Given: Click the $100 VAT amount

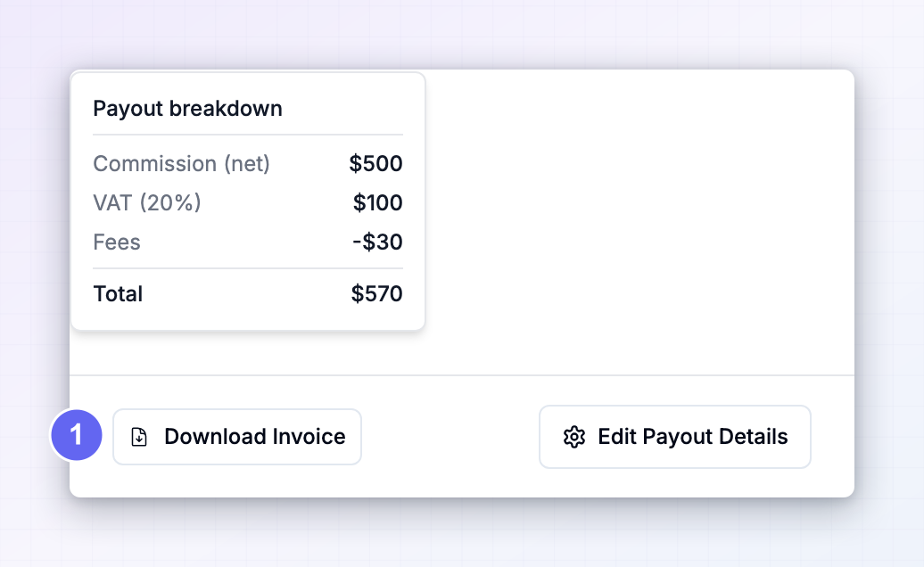Looking at the screenshot, I should pyautogui.click(x=378, y=202).
